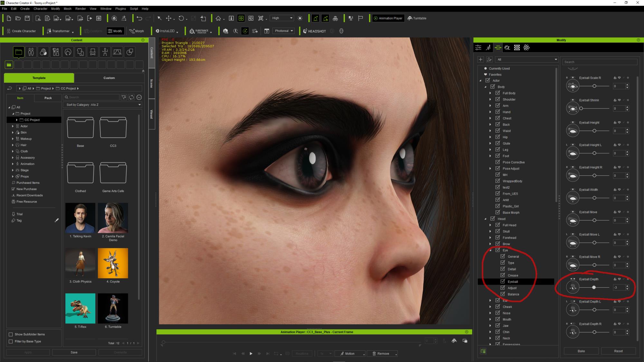Expand the Mouth morph category
644x362 pixels.
[490, 320]
